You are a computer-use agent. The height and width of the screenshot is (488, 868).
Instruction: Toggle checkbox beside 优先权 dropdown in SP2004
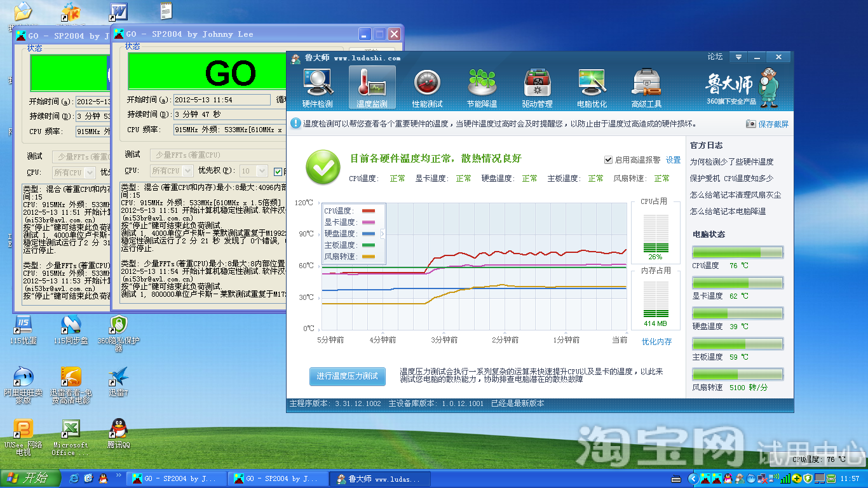[x=278, y=171]
